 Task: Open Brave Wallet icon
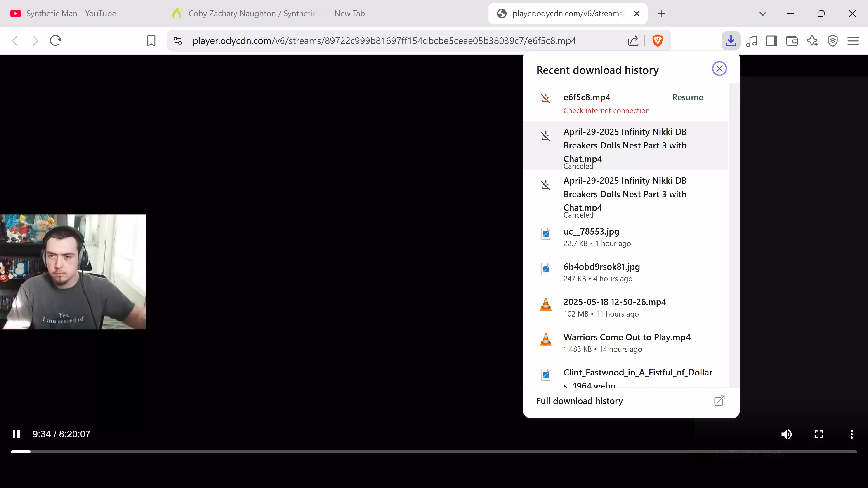(792, 41)
